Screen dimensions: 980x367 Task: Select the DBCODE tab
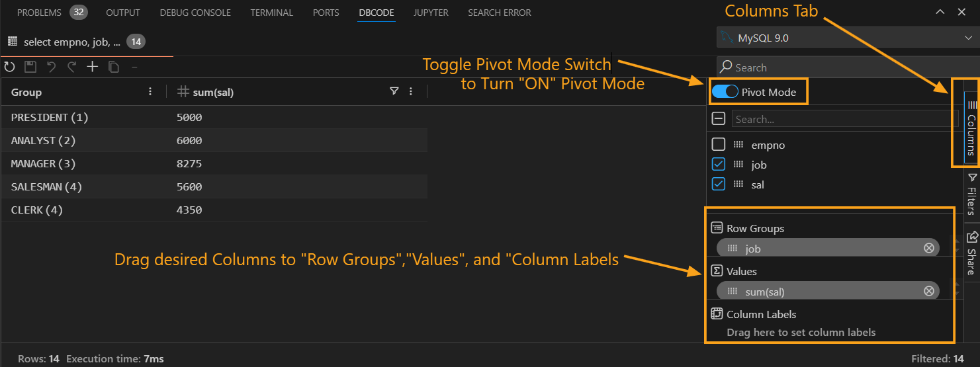(377, 13)
